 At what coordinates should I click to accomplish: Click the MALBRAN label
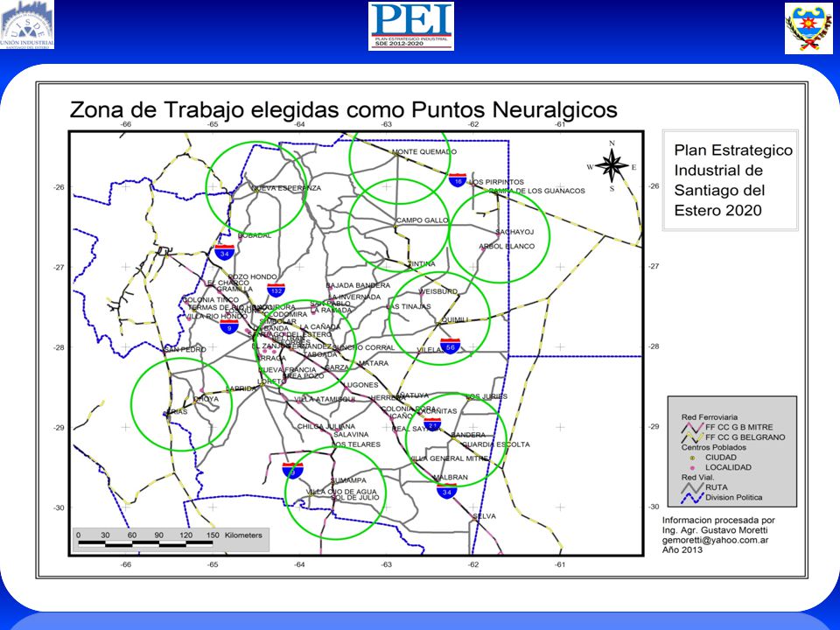tap(451, 478)
